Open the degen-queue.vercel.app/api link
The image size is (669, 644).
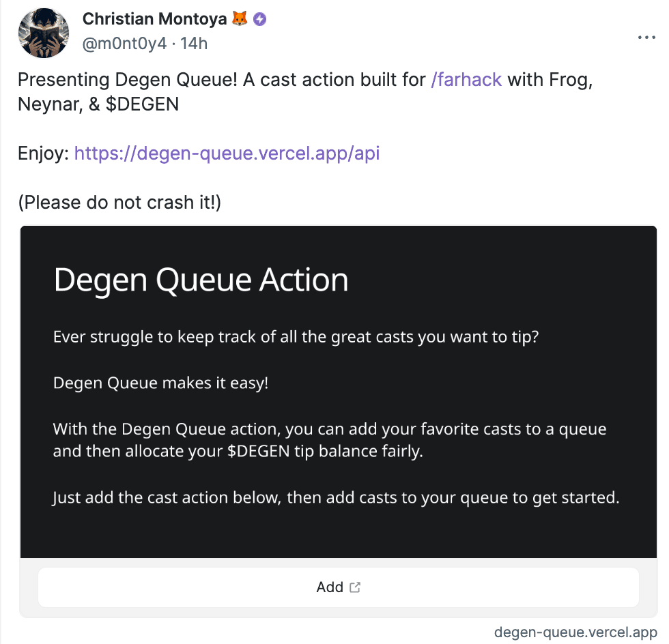pyautogui.click(x=227, y=153)
